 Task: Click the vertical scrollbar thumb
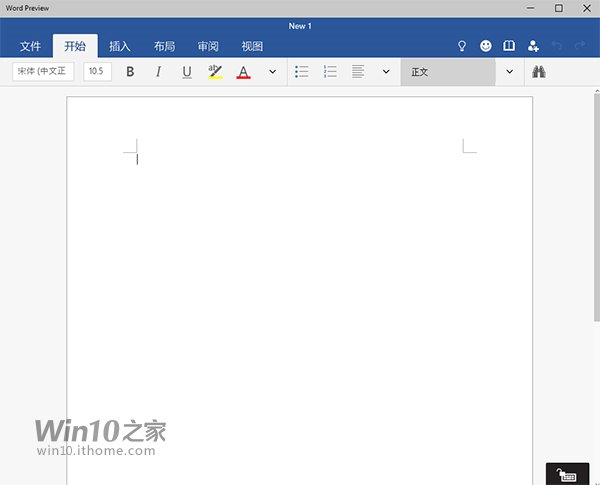tap(597, 208)
